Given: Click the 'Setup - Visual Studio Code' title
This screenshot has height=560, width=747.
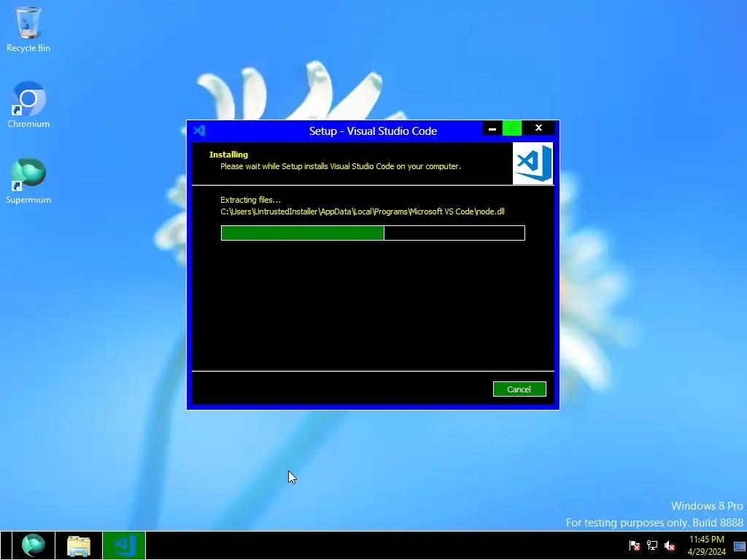Looking at the screenshot, I should pyautogui.click(x=373, y=131).
